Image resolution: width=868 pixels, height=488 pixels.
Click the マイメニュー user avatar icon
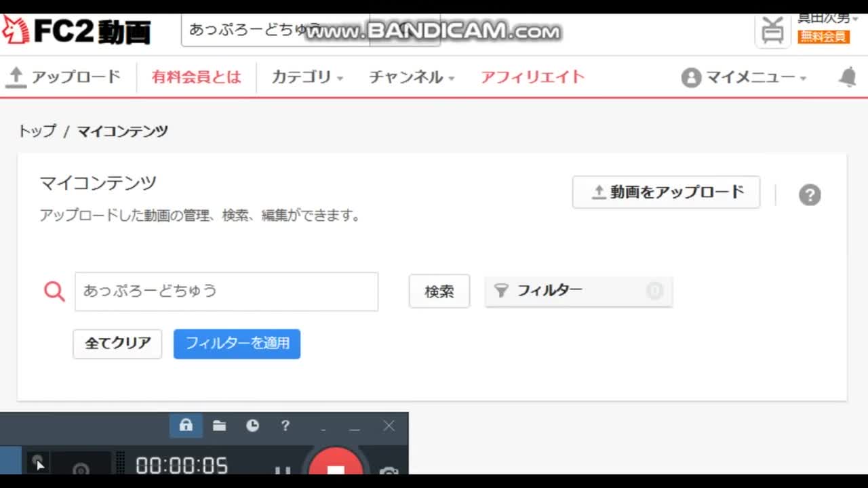coord(691,77)
